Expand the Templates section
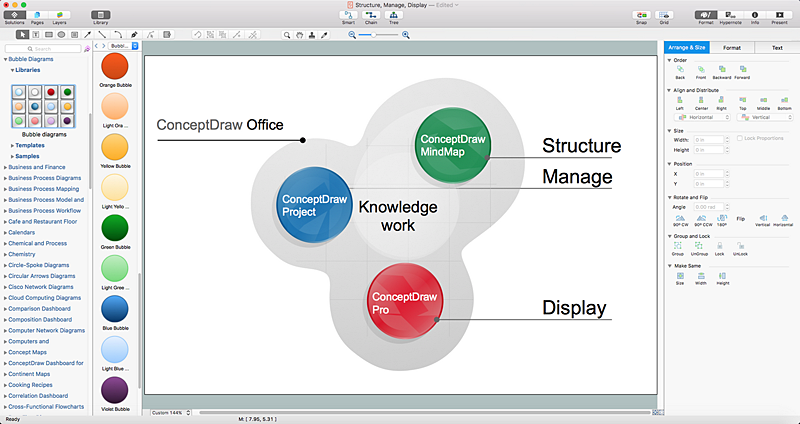 [12, 145]
